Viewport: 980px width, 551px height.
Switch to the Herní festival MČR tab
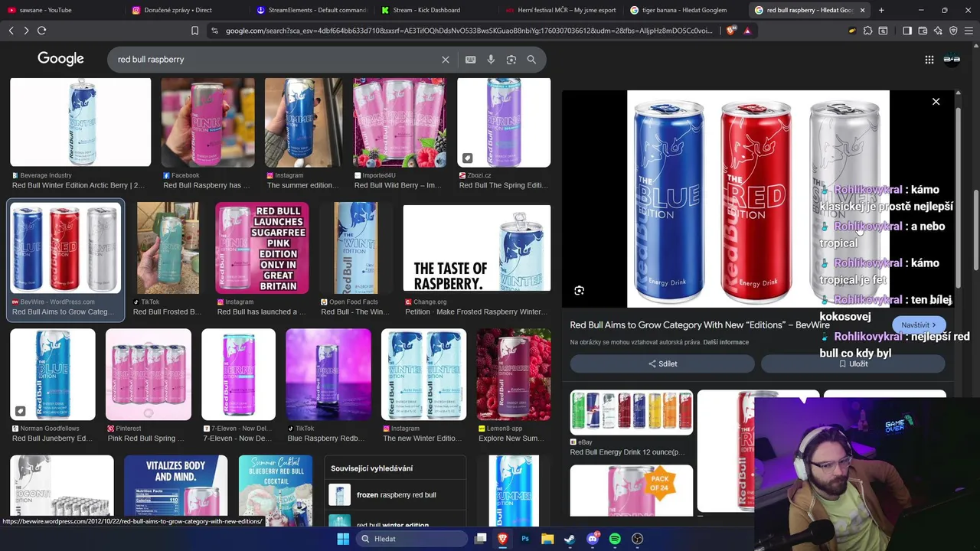[x=560, y=10]
